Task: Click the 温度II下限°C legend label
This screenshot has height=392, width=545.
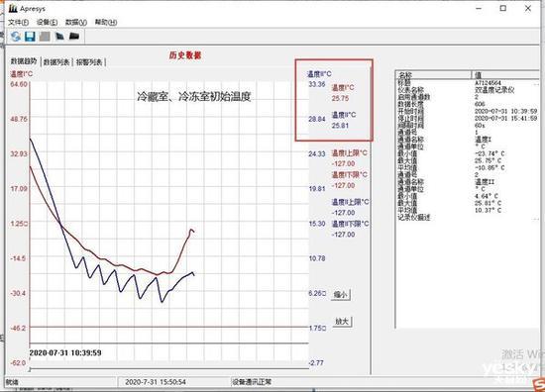Action: point(350,224)
